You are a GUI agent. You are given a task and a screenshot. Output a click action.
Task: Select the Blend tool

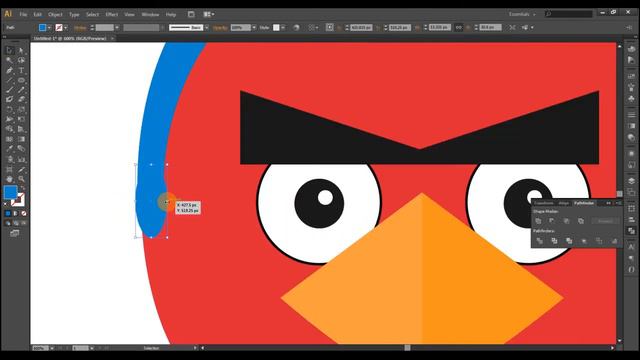pyautogui.click(x=21, y=149)
